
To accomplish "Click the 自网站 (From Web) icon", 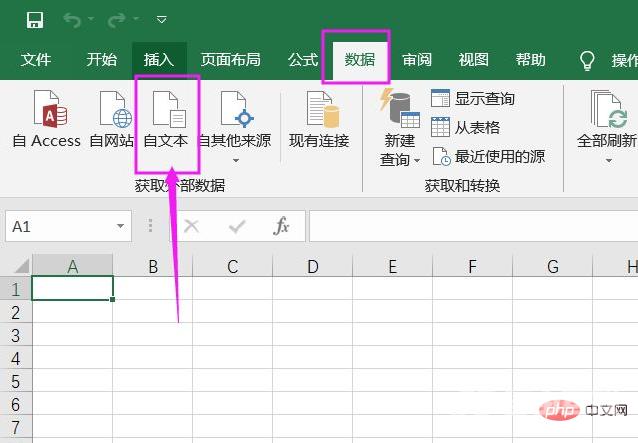I will pos(112,120).
